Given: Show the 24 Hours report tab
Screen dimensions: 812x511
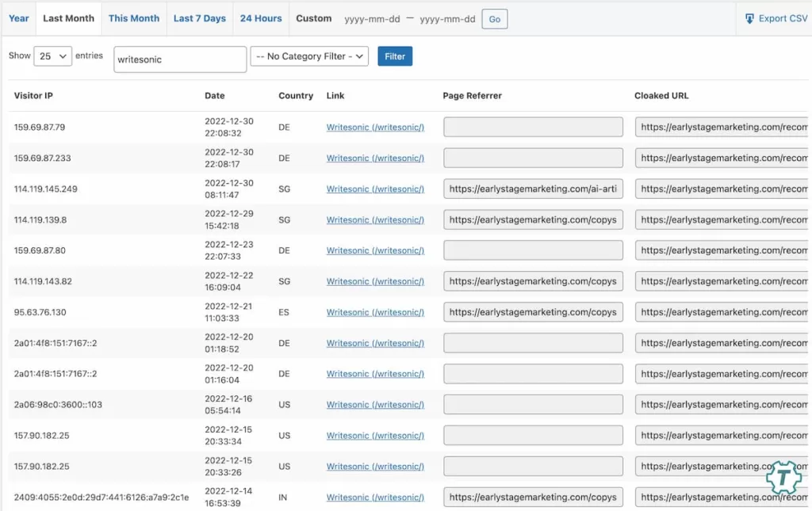Looking at the screenshot, I should coord(261,18).
